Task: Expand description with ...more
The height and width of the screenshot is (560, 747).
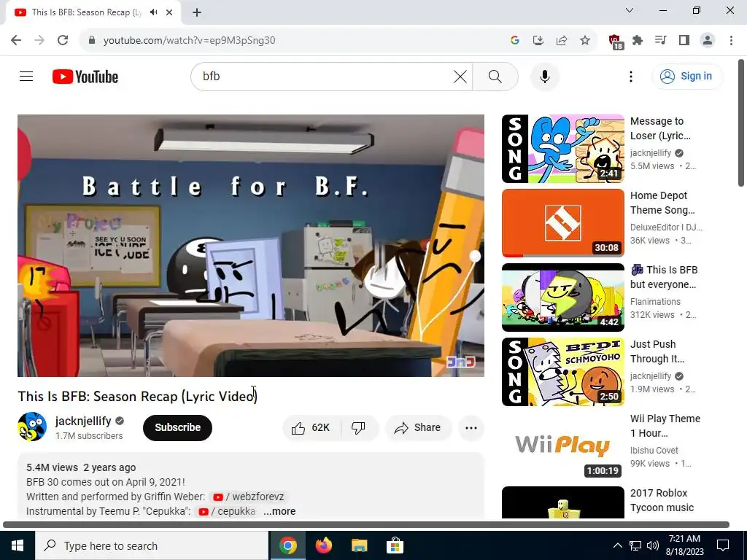Action: click(x=279, y=511)
